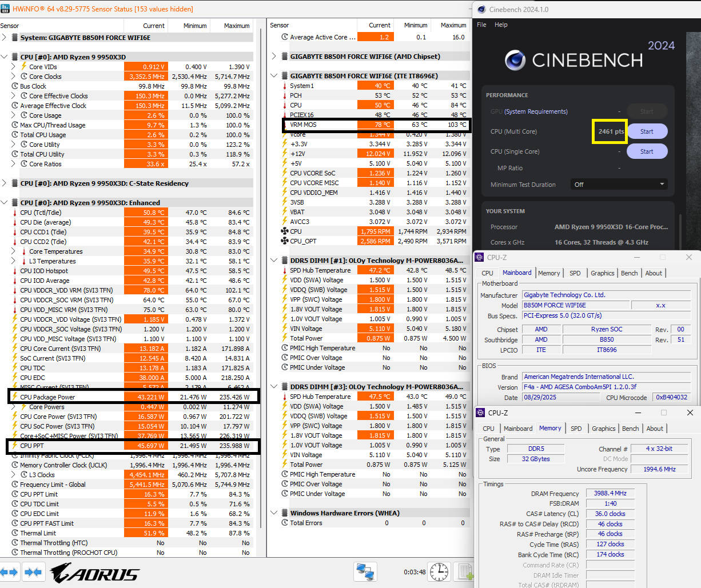
Task: Click the circle icon beside Thermal Throttling (HTC)
Action: (x=15, y=543)
